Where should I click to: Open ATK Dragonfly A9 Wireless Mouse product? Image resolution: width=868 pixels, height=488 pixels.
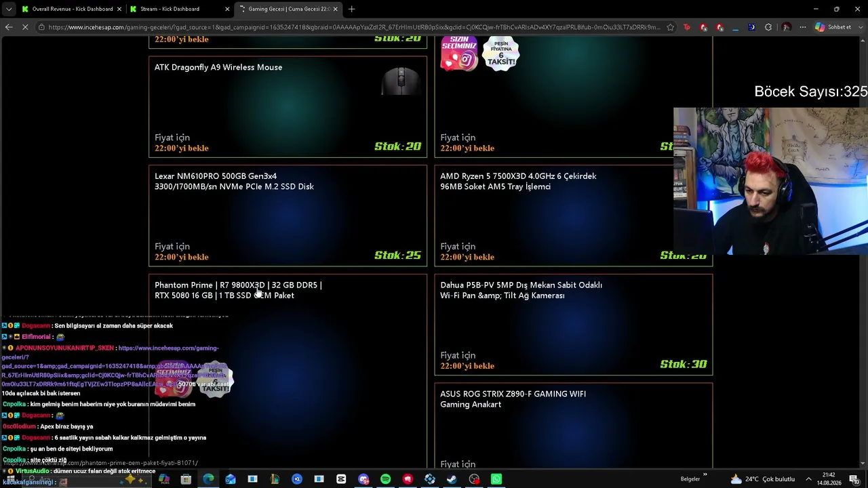[x=218, y=67]
